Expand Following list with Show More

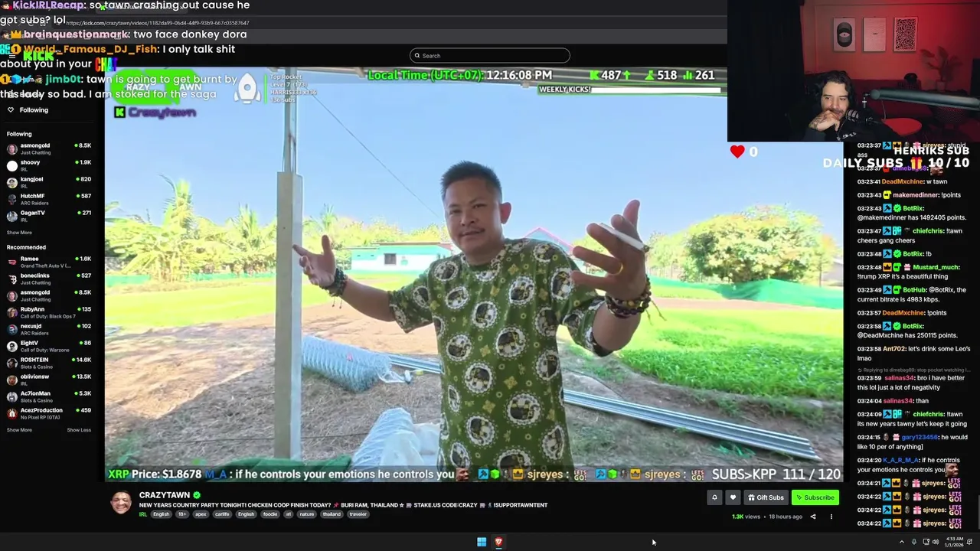click(19, 233)
